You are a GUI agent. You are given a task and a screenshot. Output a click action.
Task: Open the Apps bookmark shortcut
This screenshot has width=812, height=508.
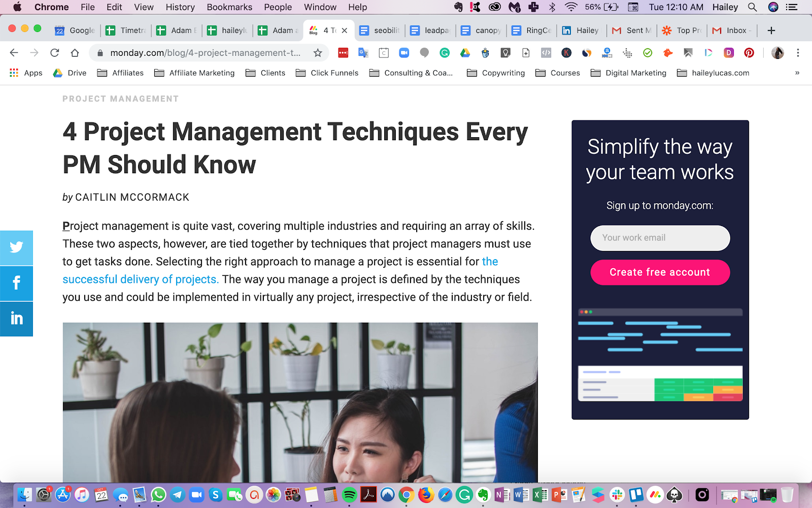[x=26, y=73]
